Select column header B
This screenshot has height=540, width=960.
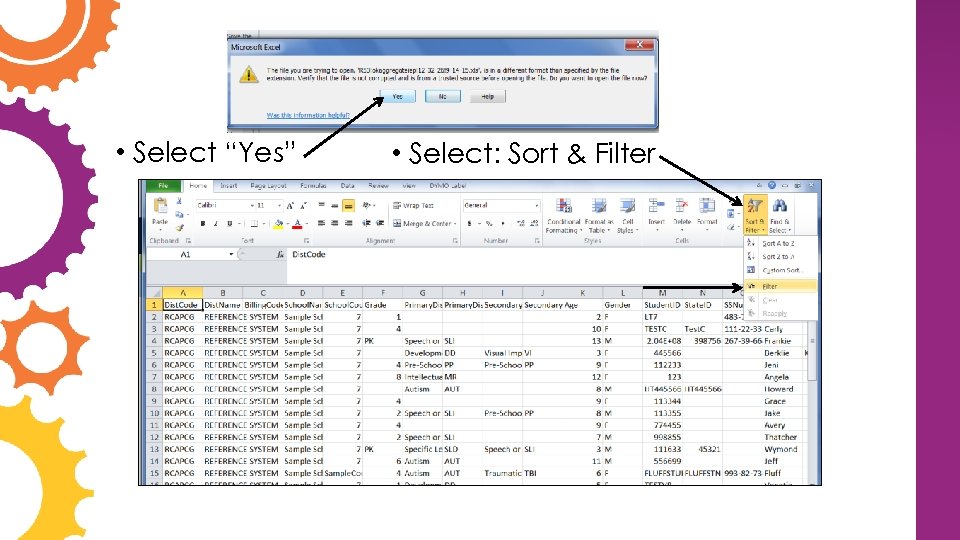(222, 293)
